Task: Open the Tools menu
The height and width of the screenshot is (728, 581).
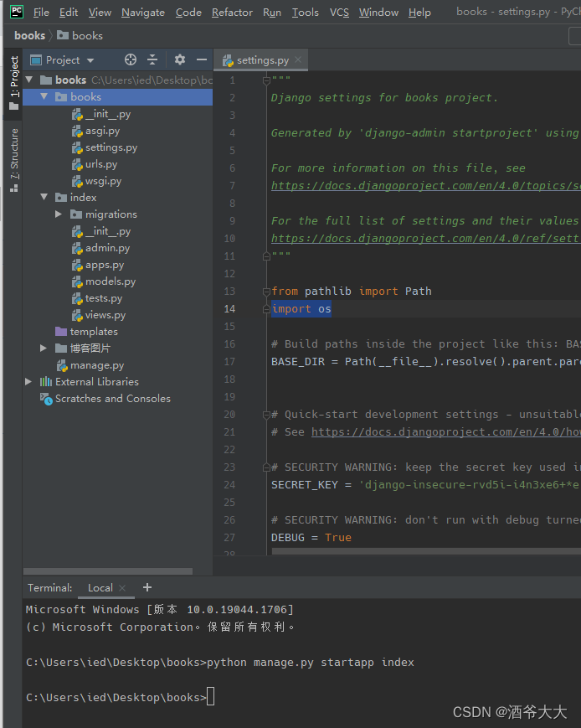Action: (x=306, y=13)
